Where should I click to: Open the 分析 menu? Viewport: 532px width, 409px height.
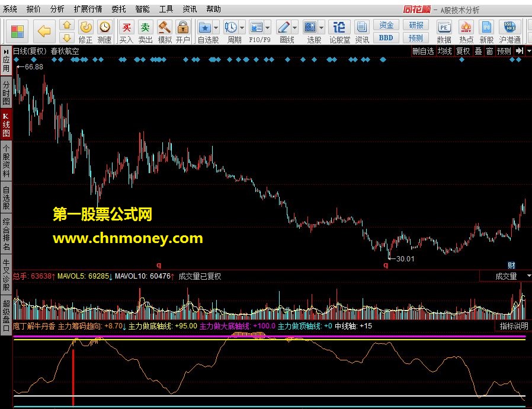(x=57, y=9)
